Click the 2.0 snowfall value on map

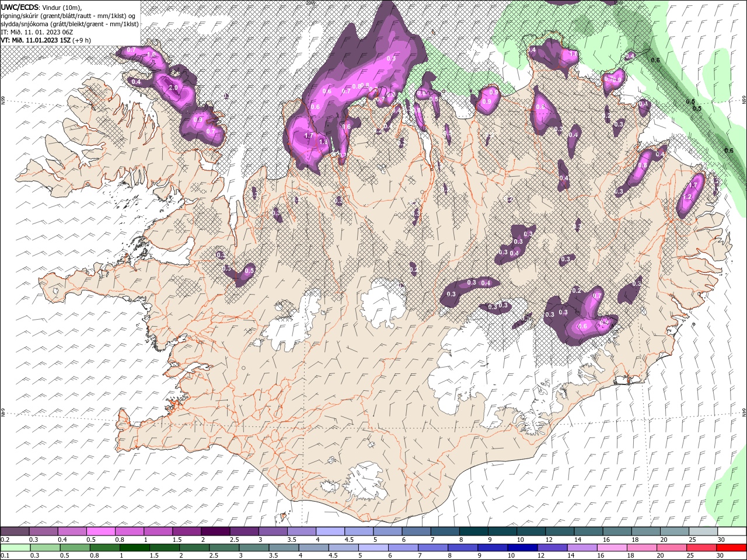(173, 87)
